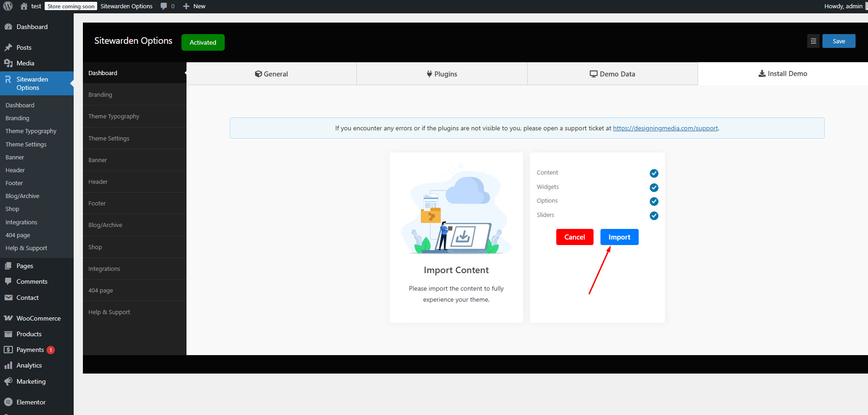Open Header in the options panel

point(134,181)
